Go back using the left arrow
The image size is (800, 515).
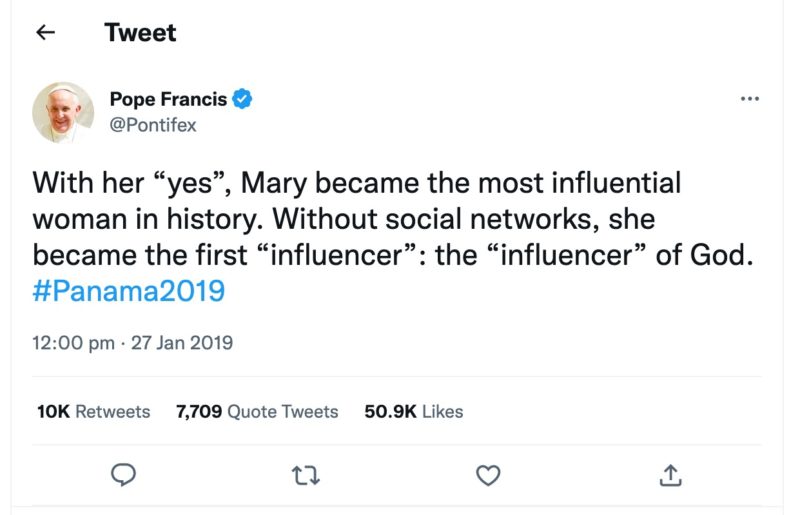[x=44, y=33]
